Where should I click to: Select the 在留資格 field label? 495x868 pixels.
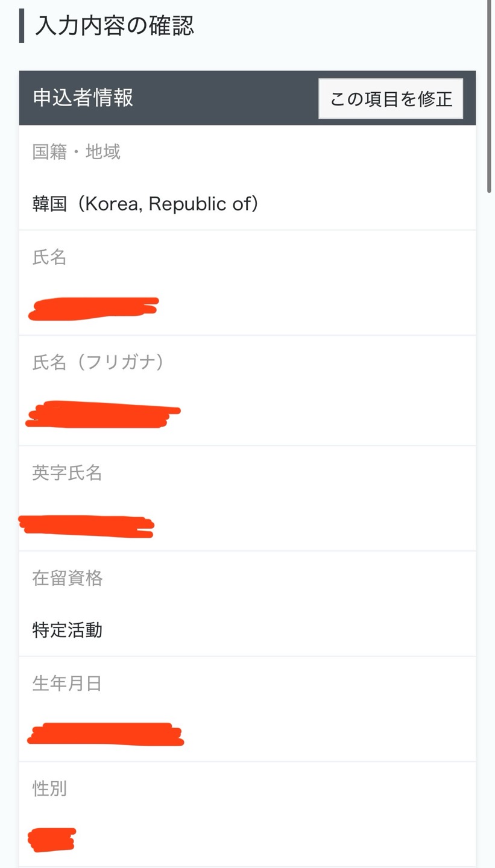pyautogui.click(x=68, y=579)
